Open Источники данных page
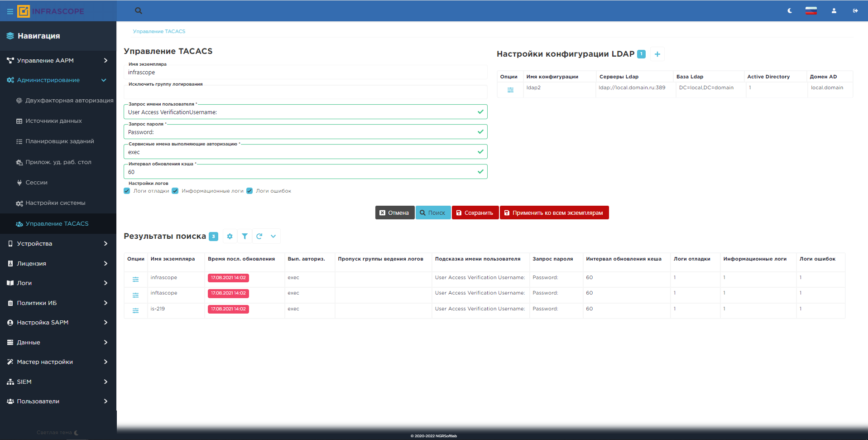The width and height of the screenshot is (868, 440). (58, 121)
